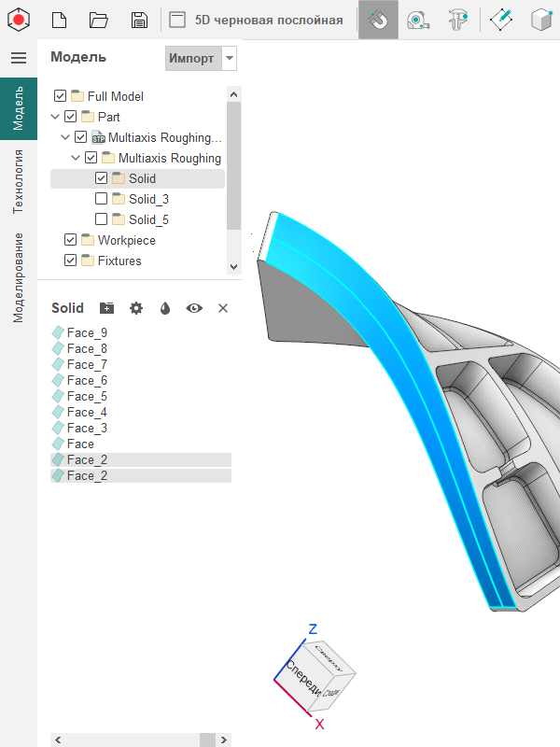This screenshot has width=560, height=747.
Task: Click the add folder icon in the Solid panel
Action: pos(106,308)
